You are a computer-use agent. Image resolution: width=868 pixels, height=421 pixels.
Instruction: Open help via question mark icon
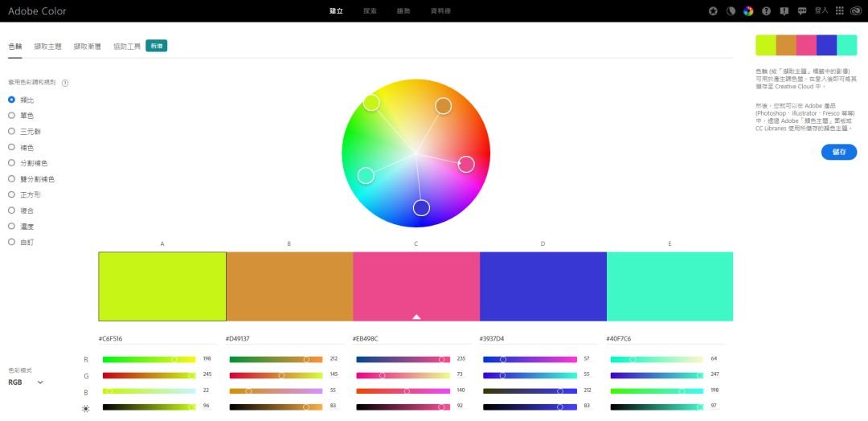(x=766, y=11)
